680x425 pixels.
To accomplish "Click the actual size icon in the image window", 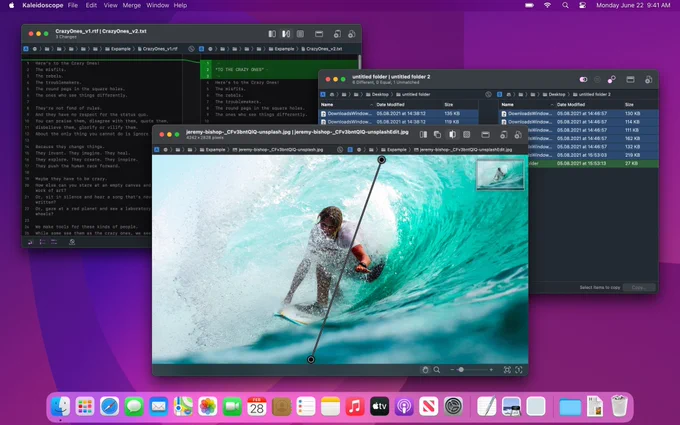I will (x=519, y=370).
